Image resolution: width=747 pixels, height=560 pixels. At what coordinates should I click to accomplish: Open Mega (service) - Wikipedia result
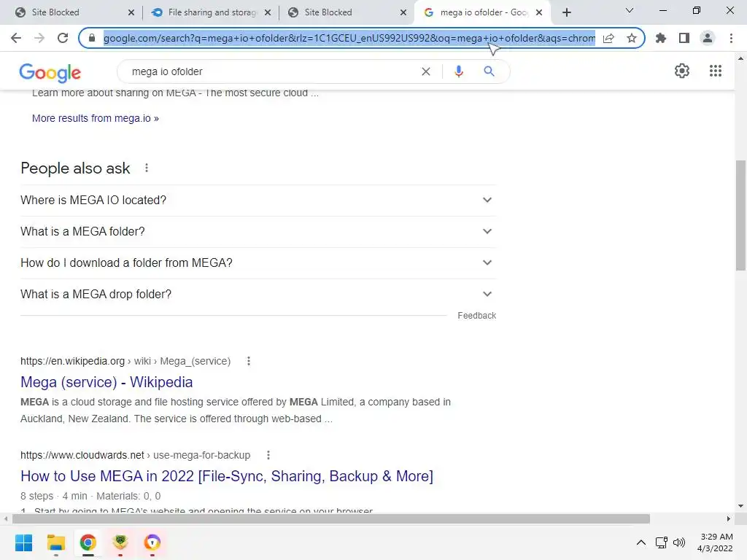coord(107,382)
